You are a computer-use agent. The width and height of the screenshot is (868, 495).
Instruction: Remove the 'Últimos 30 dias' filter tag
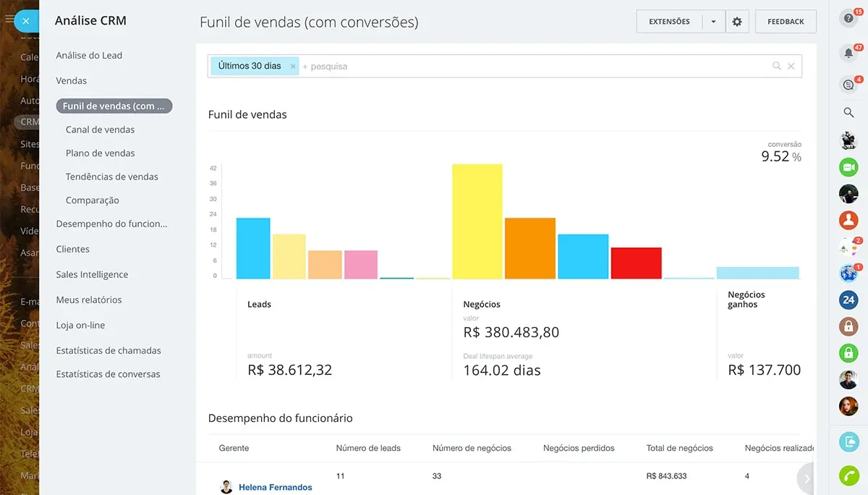pyautogui.click(x=293, y=67)
